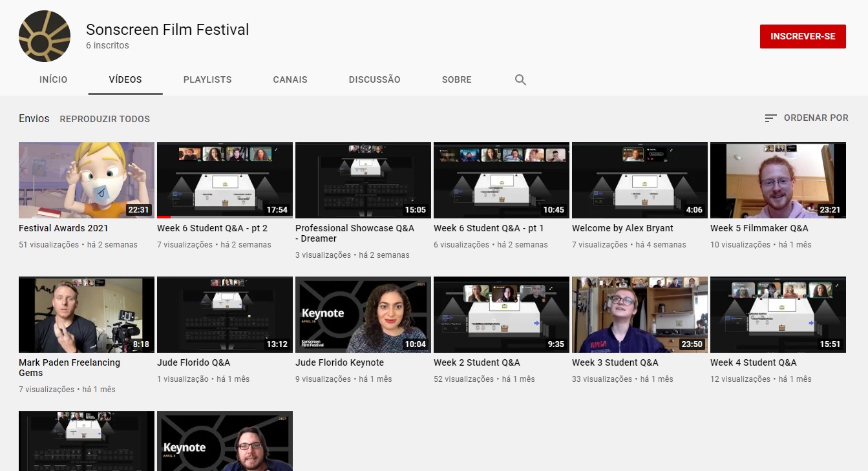This screenshot has width=868, height=471.
Task: Open the Week 2 Student Q&A thumbnail
Action: tap(501, 315)
